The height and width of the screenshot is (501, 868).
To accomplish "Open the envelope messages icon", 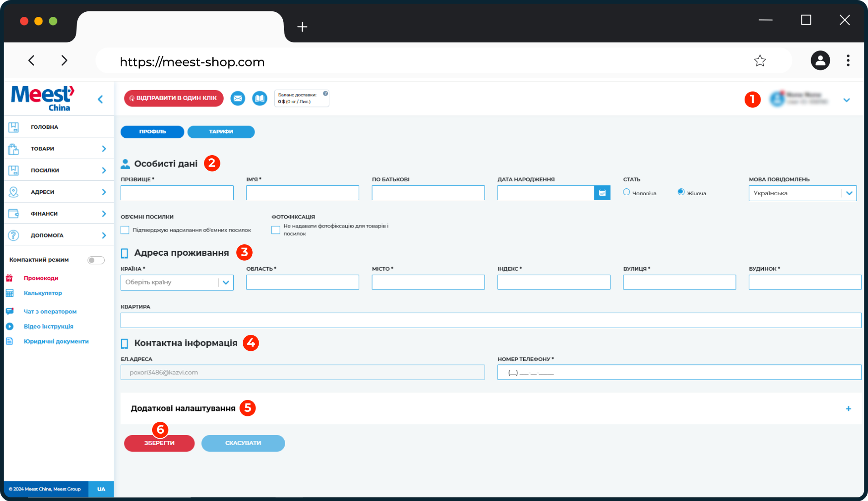I will [238, 98].
